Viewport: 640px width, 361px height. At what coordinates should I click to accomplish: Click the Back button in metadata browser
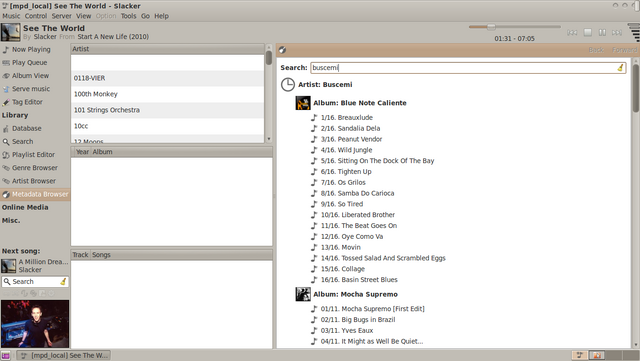[596, 50]
